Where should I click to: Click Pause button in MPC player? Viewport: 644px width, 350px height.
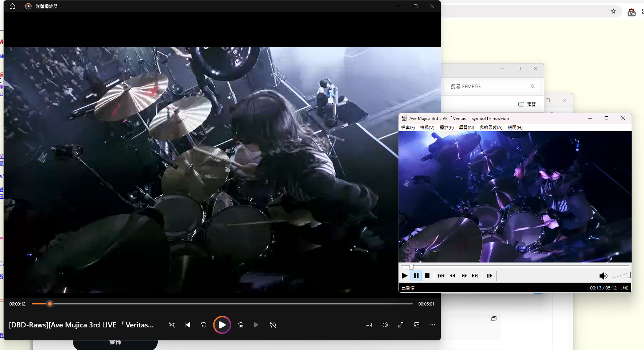tap(416, 276)
